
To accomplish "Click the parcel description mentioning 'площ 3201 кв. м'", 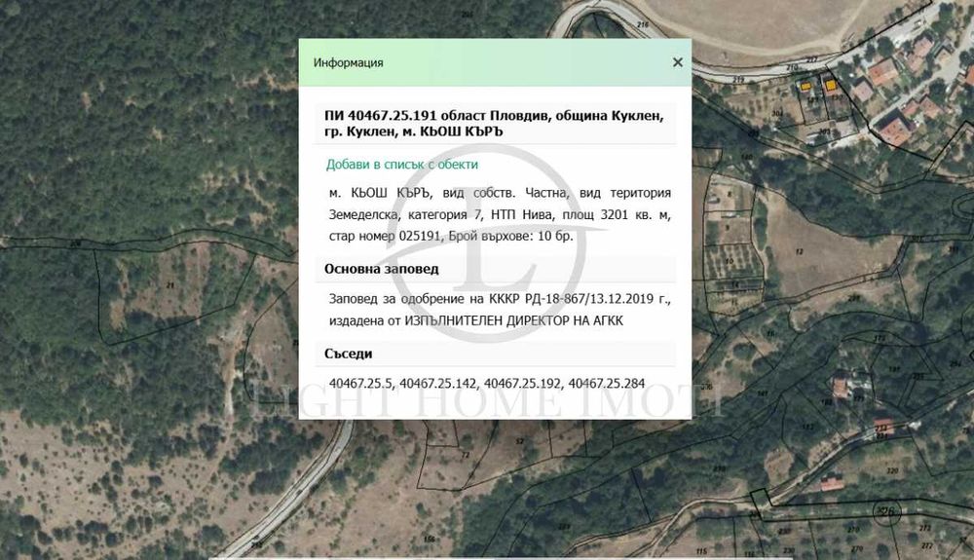I will point(500,214).
